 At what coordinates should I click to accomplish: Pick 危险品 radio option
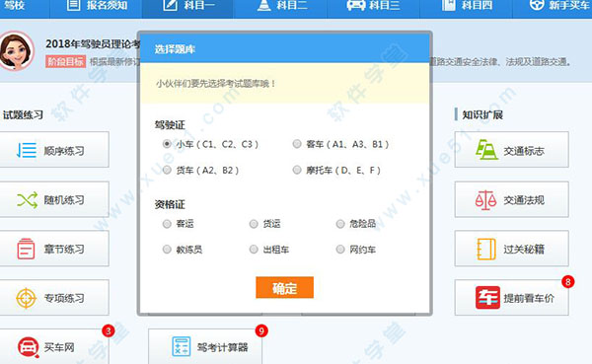pos(340,224)
